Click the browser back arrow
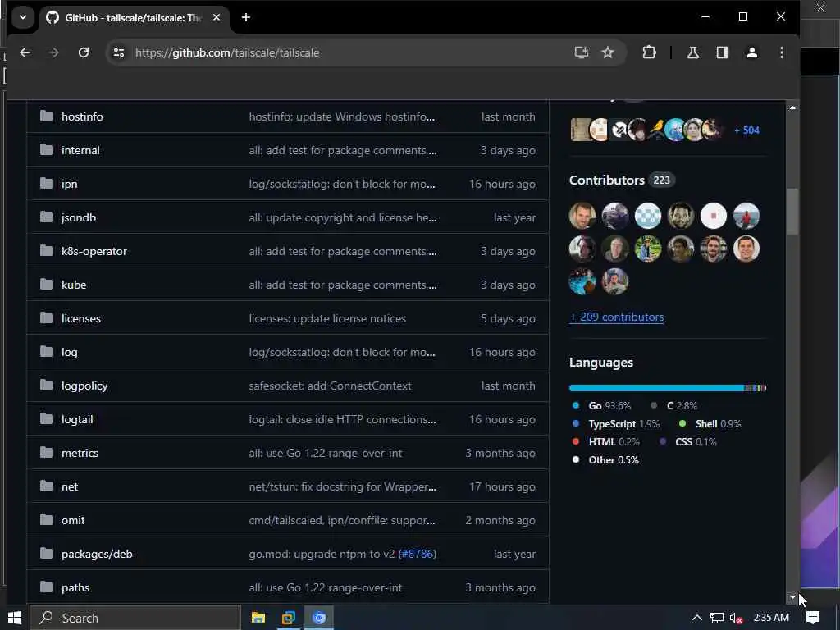The width and height of the screenshot is (840, 630). [x=25, y=52]
